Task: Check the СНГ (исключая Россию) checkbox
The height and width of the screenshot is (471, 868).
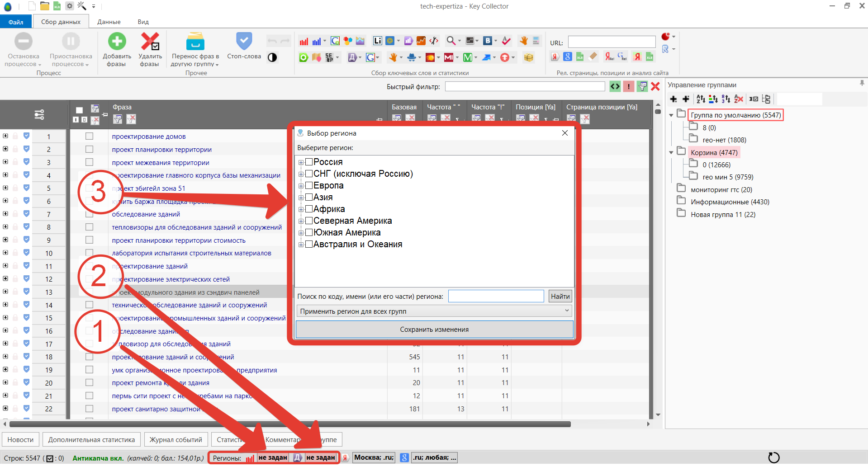Action: [309, 174]
